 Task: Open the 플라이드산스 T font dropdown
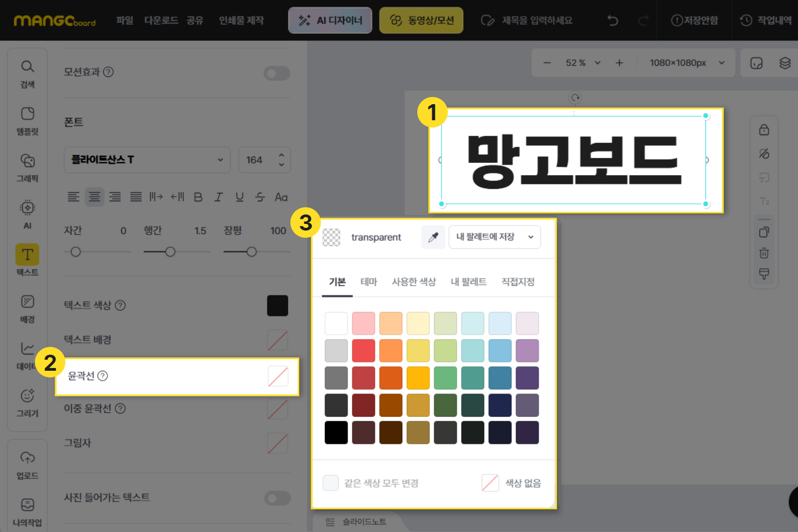click(147, 160)
